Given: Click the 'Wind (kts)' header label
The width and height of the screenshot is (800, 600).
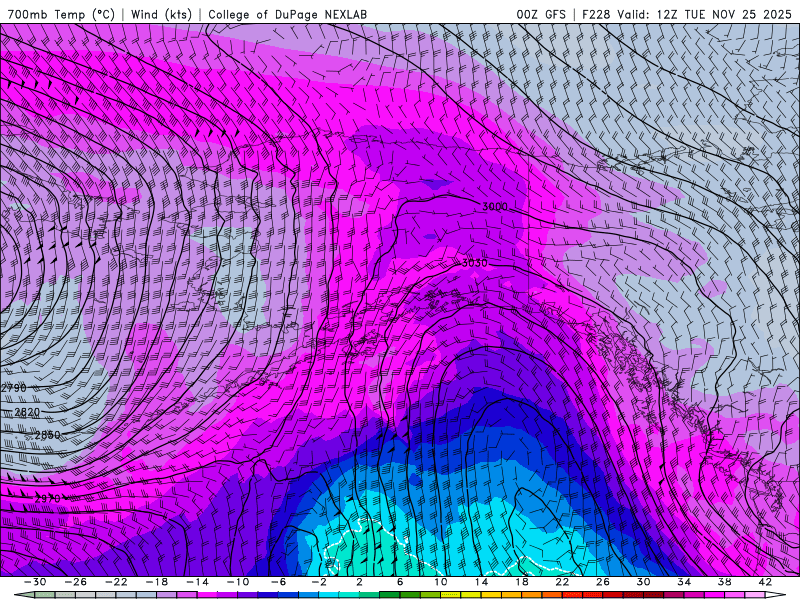Looking at the screenshot, I should (161, 14).
